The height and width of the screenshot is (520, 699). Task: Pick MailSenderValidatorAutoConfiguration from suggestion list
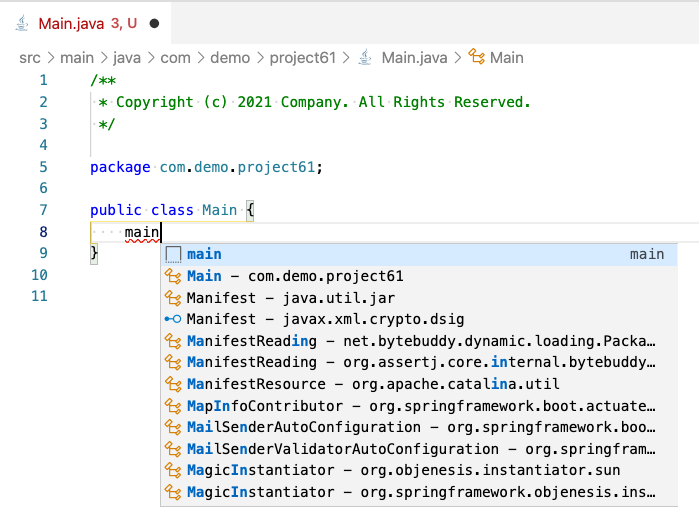point(420,449)
